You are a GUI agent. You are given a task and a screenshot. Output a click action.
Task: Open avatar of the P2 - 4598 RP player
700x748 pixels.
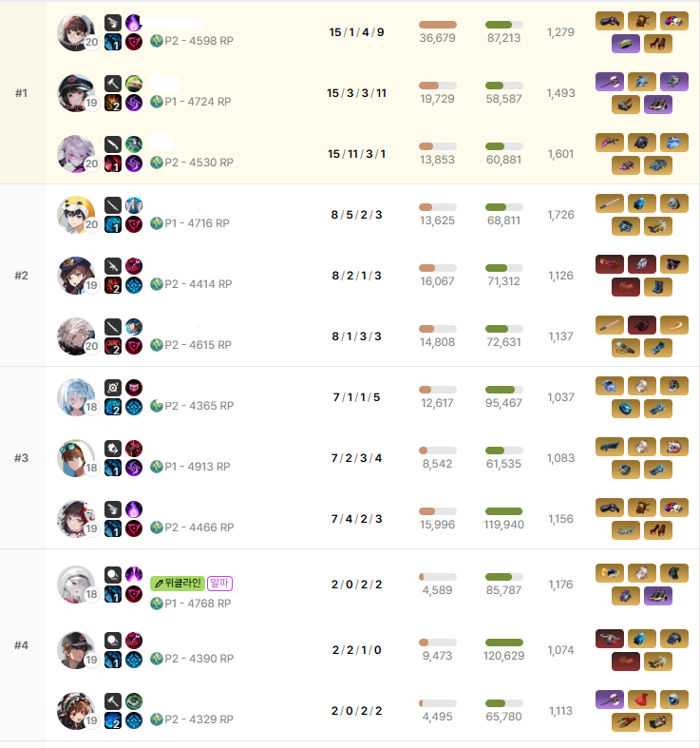click(x=76, y=32)
